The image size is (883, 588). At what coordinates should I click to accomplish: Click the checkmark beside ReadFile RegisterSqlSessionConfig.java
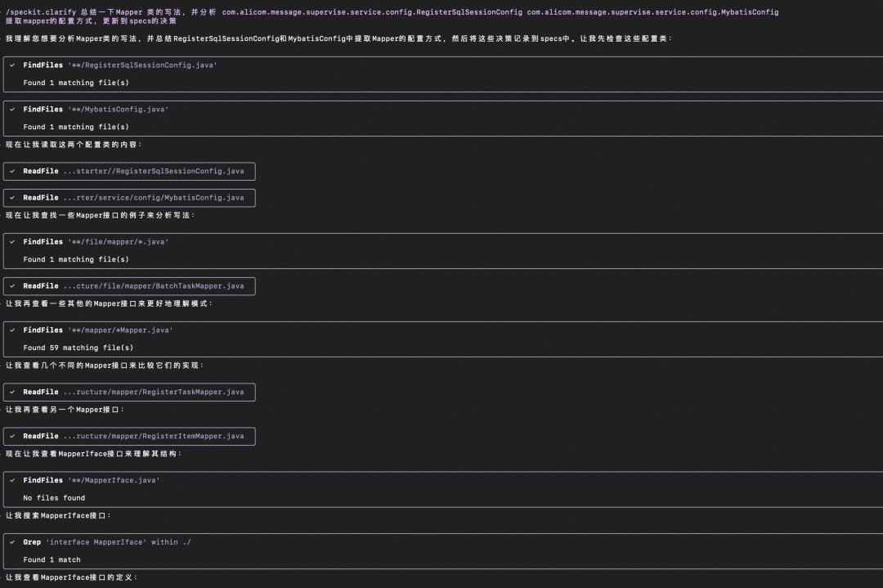(x=12, y=171)
